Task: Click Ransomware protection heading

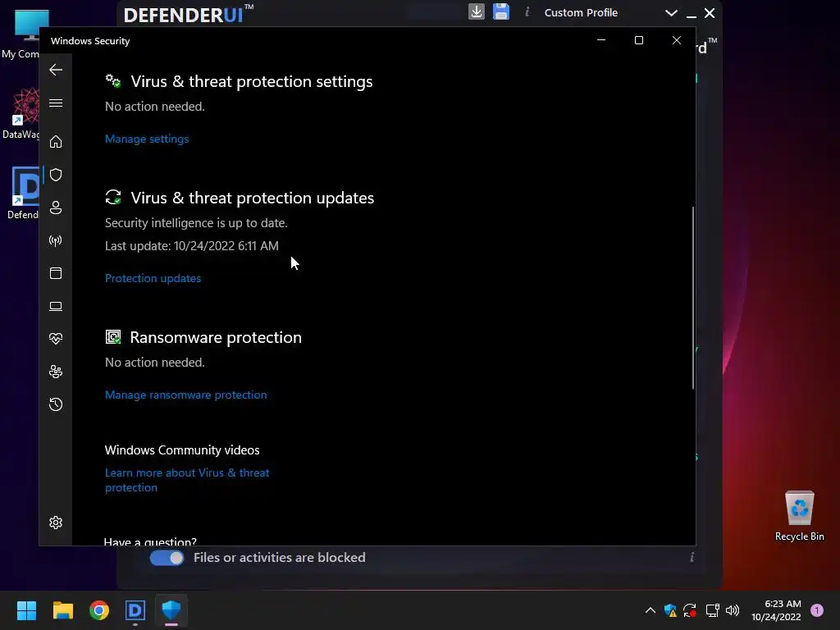Action: tap(216, 337)
